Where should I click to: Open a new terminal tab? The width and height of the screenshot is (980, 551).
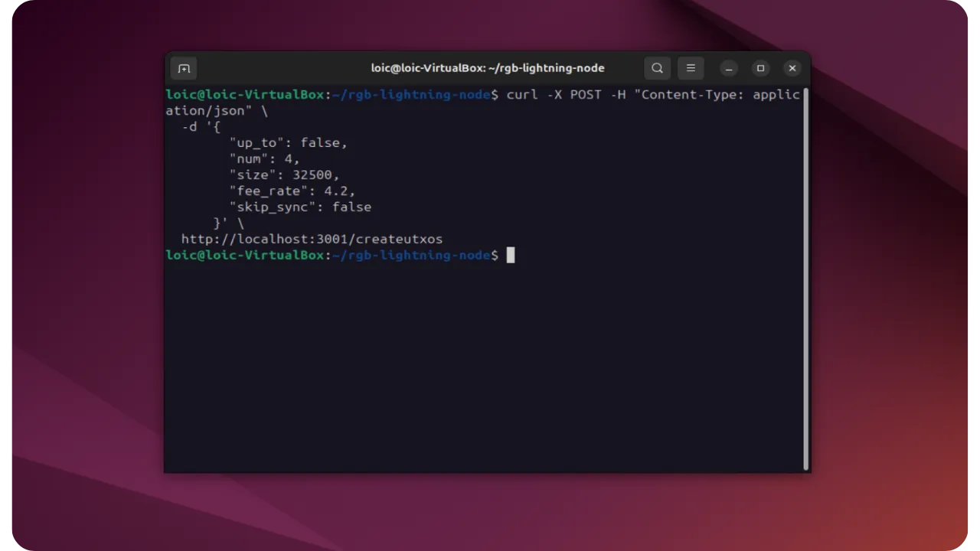[184, 68]
